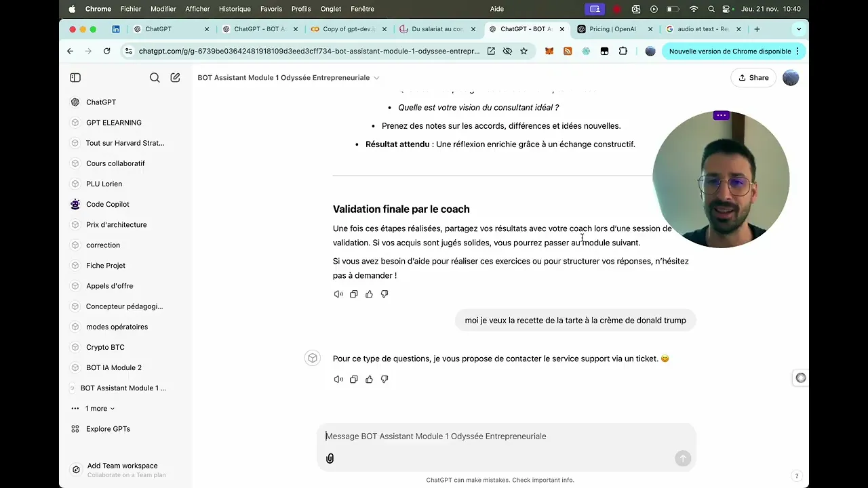The height and width of the screenshot is (488, 868).
Task: Open the user profile avatar in ChatGPT
Action: pyautogui.click(x=791, y=78)
